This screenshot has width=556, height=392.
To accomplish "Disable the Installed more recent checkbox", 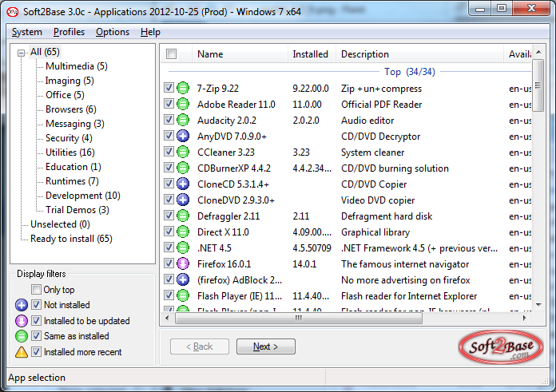I will [36, 351].
